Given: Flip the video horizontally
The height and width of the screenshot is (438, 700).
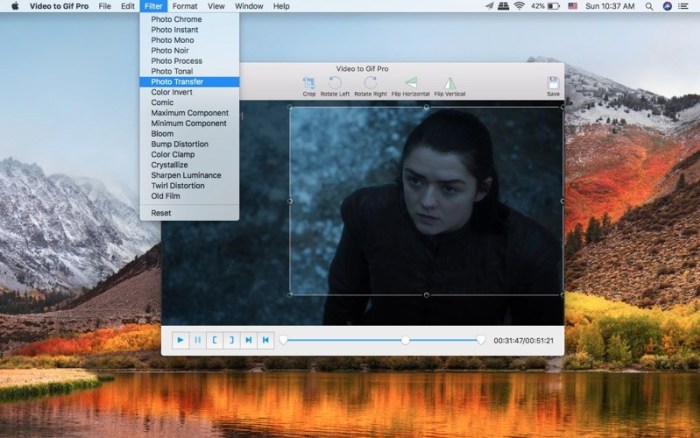Looking at the screenshot, I should click(x=410, y=84).
